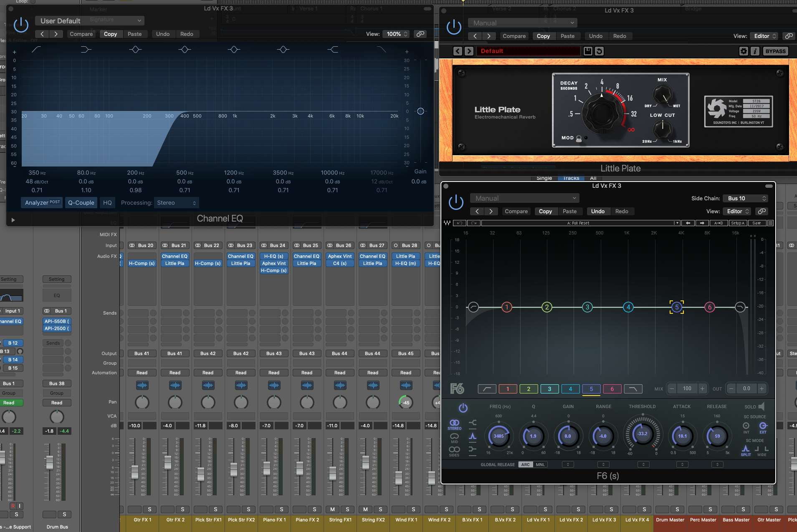Toggle Analyzer POST button in Channel EQ

tap(42, 202)
